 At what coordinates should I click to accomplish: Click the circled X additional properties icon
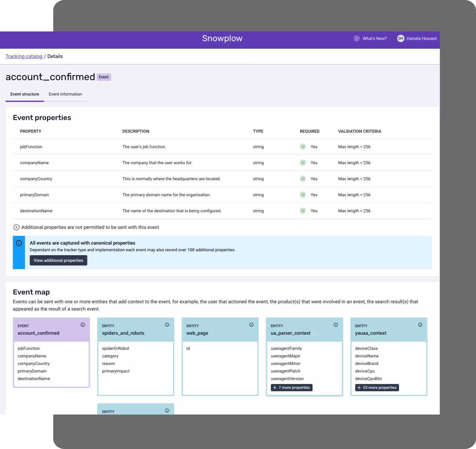pos(17,227)
